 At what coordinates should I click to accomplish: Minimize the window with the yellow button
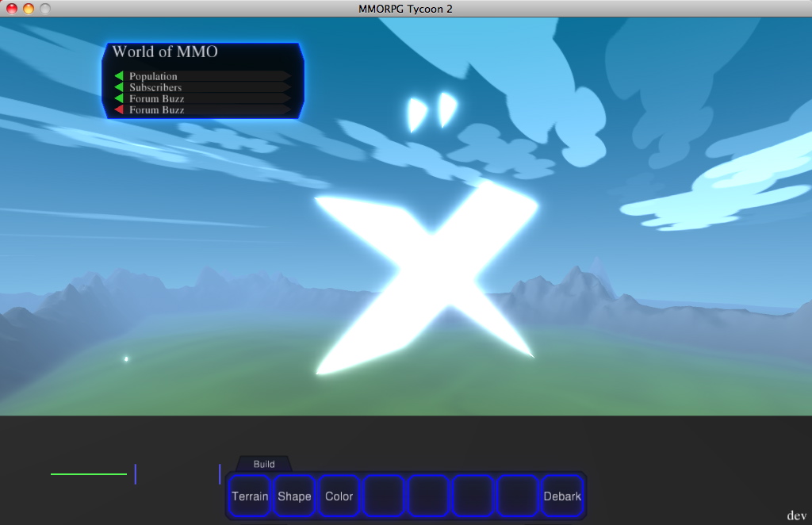29,8
